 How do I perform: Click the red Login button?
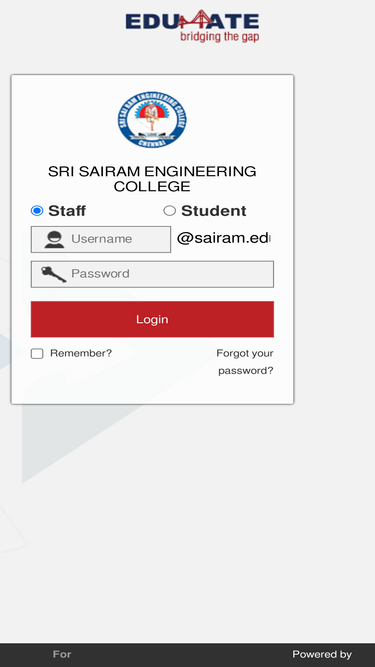[152, 319]
